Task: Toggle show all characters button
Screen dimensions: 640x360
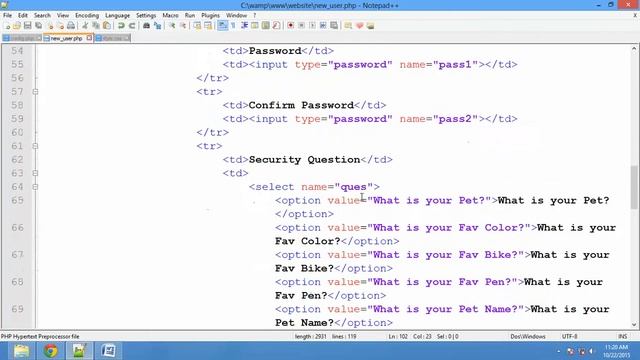Action: (x=233, y=26)
